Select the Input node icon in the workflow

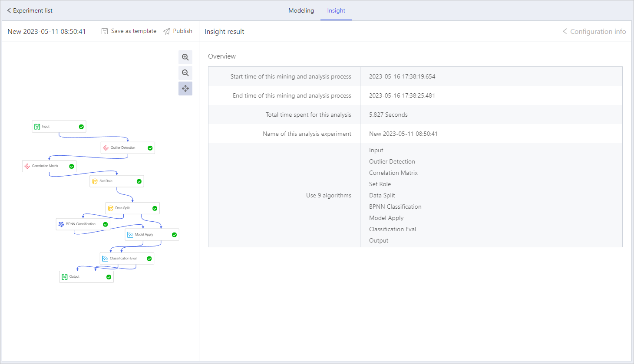(37, 126)
